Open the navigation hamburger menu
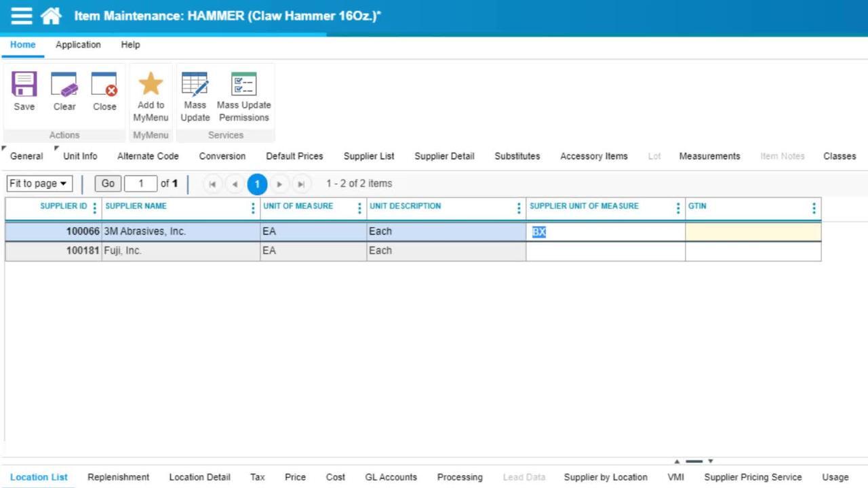The height and width of the screenshot is (488, 868). 21,15
